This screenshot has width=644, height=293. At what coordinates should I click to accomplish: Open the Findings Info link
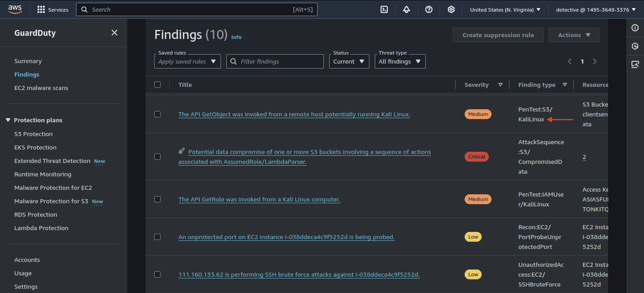pyautogui.click(x=236, y=37)
